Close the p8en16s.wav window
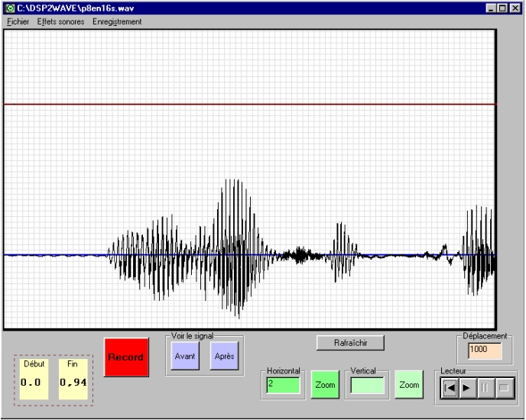This screenshot has height=420, width=526. tap(515, 8)
